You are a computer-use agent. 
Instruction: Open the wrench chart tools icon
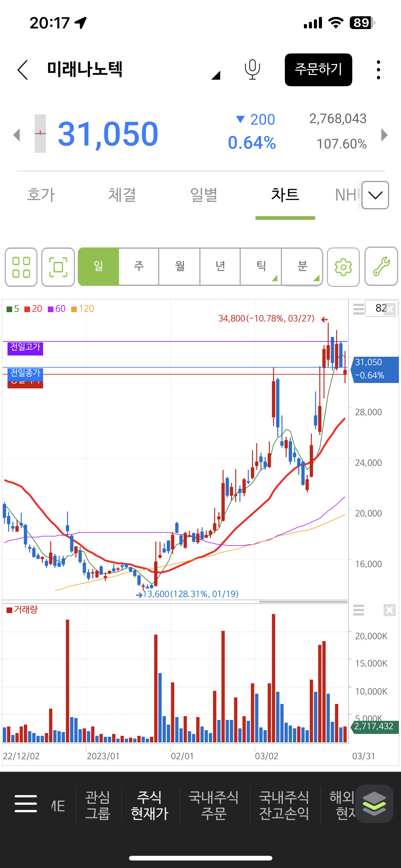[381, 267]
